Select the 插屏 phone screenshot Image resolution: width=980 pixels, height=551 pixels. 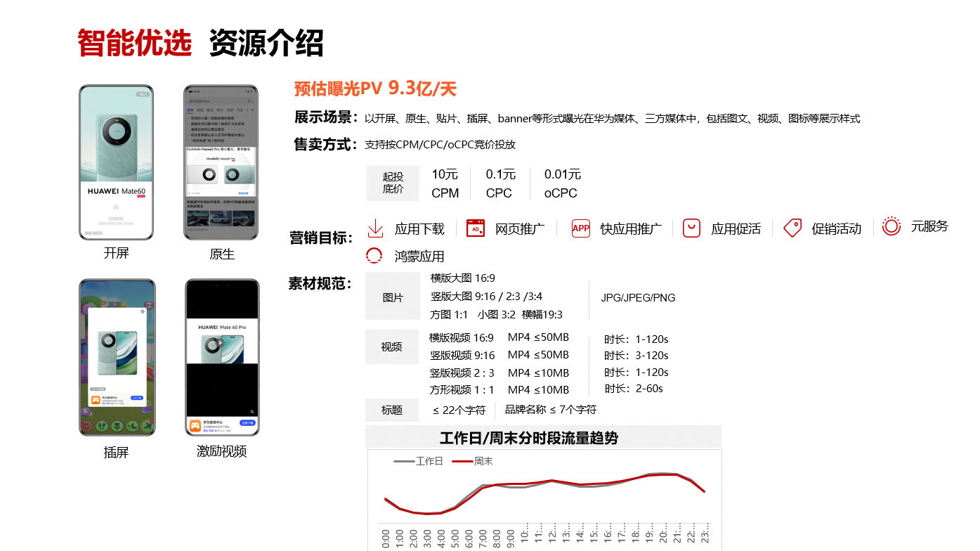[117, 358]
